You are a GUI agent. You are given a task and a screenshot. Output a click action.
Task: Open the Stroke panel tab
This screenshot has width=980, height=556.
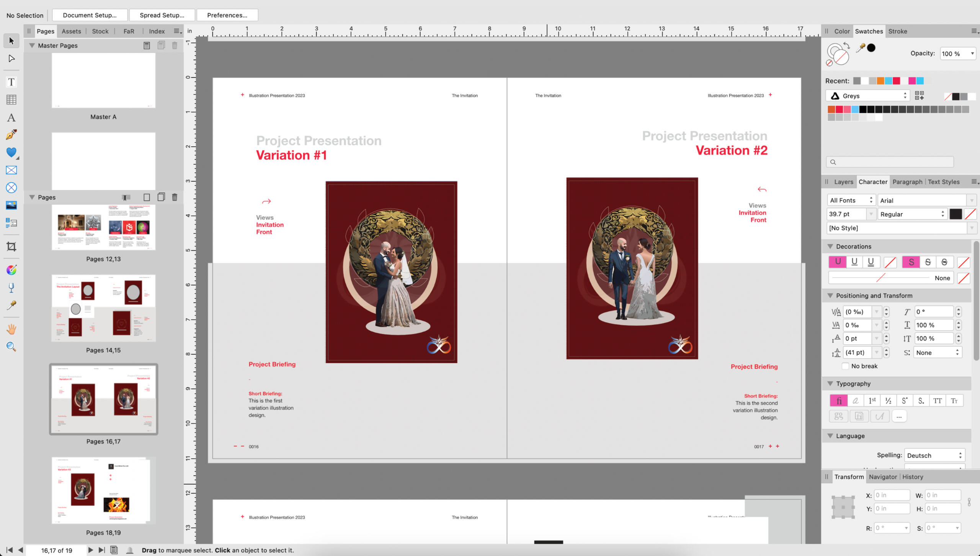[x=898, y=31]
